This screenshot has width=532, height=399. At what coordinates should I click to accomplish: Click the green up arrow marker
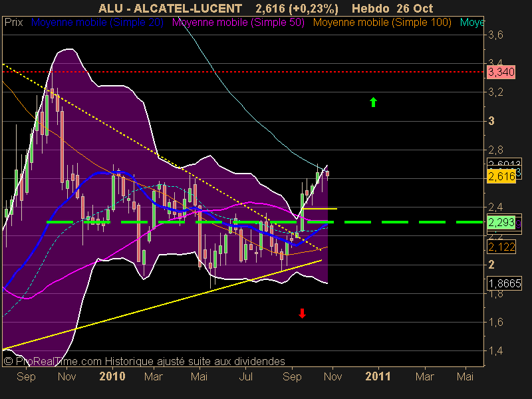pos(373,102)
